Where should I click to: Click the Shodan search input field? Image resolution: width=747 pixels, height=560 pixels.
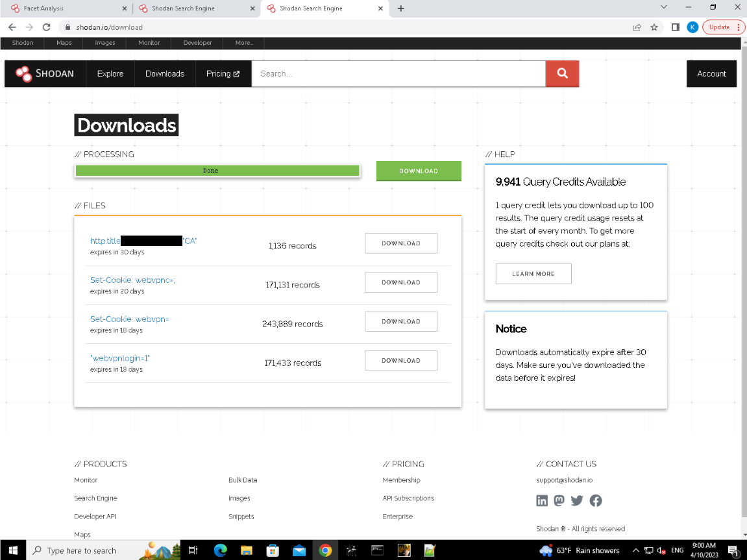point(398,74)
